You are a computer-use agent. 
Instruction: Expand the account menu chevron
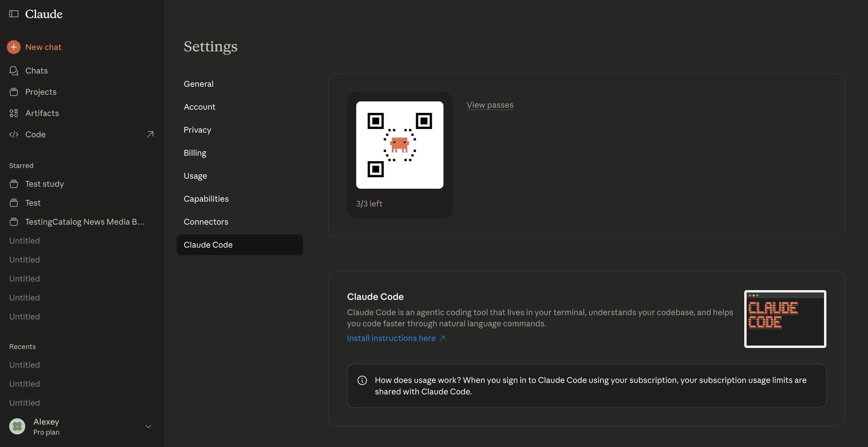pos(148,427)
